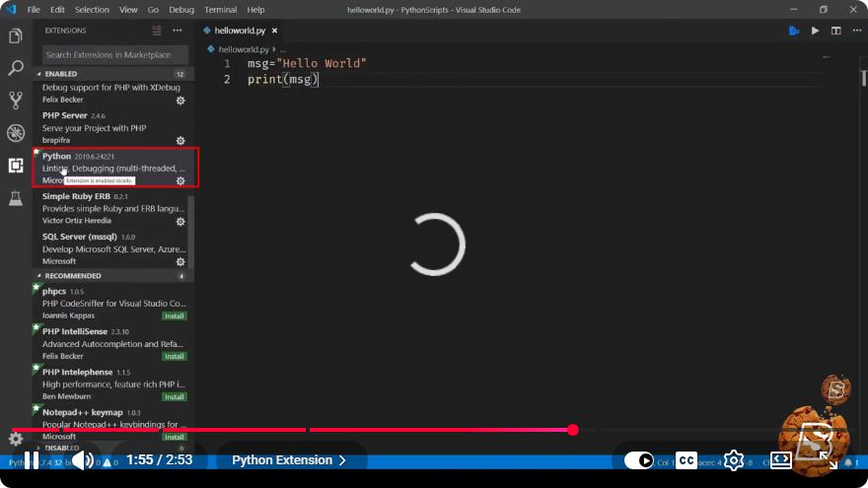The height and width of the screenshot is (488, 868).
Task: Split the editor with the split icon
Action: click(835, 31)
